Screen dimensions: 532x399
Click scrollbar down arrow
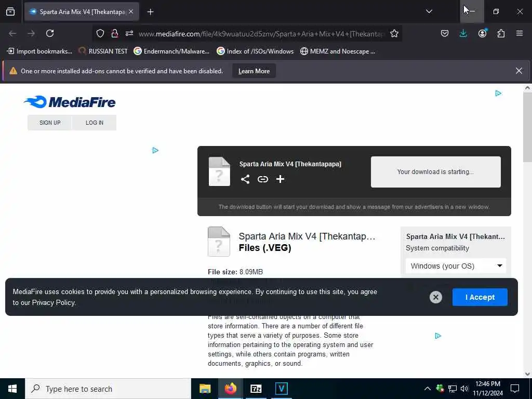click(527, 374)
